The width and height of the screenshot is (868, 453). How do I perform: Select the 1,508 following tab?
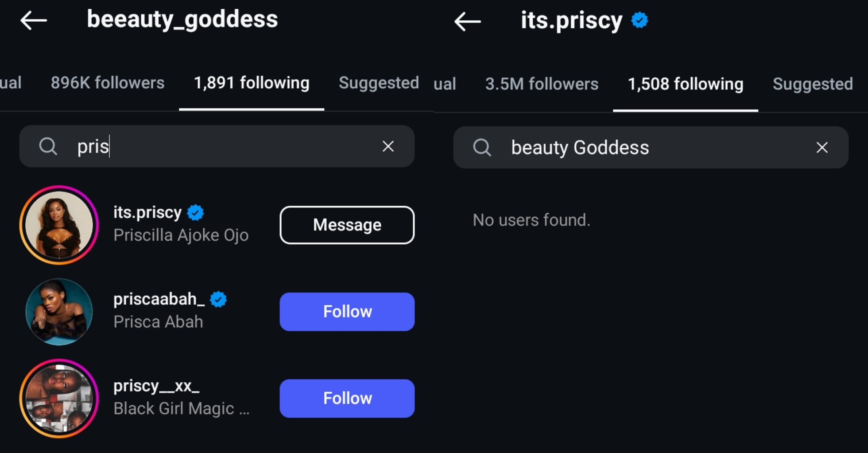pyautogui.click(x=685, y=84)
